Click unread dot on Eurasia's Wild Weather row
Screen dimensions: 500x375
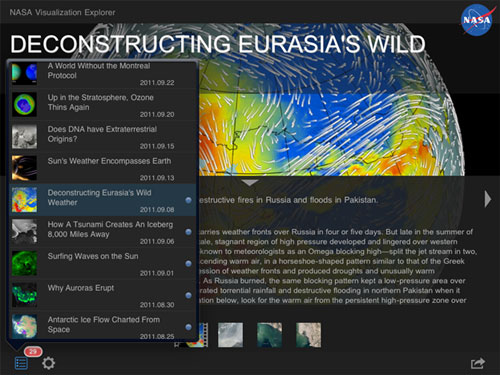pos(188,200)
